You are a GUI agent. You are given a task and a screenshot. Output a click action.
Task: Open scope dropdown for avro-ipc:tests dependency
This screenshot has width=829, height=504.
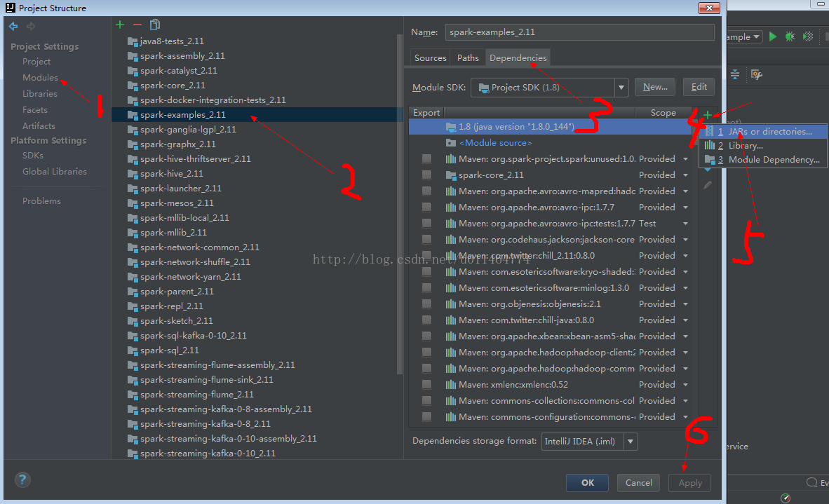pyautogui.click(x=685, y=224)
